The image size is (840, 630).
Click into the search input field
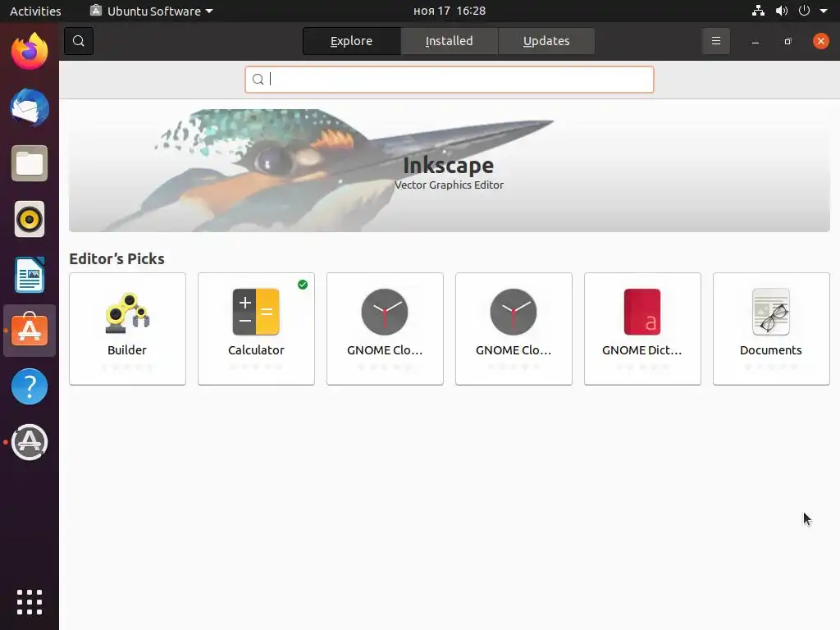(449, 80)
